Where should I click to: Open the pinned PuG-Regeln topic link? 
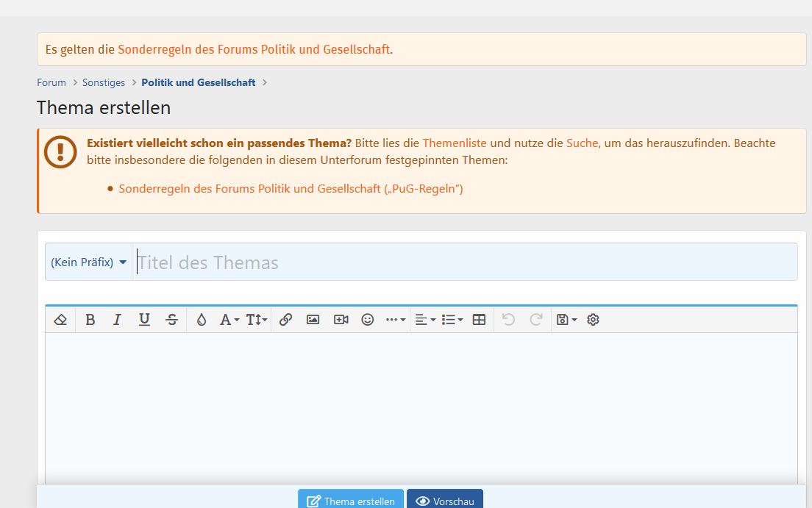pos(291,188)
